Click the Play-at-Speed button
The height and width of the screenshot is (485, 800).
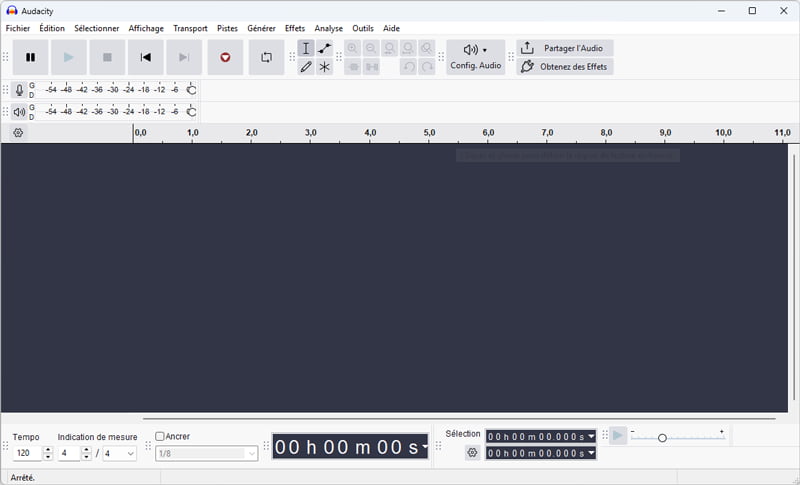[618, 436]
